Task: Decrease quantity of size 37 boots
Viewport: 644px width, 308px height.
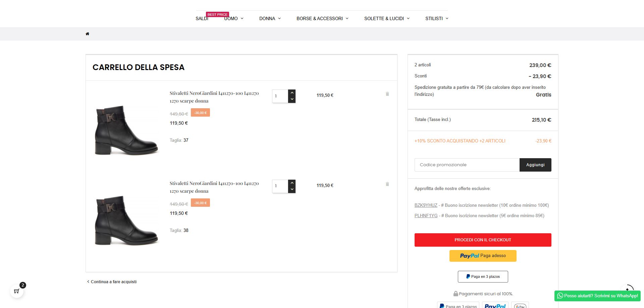Action: point(292,99)
